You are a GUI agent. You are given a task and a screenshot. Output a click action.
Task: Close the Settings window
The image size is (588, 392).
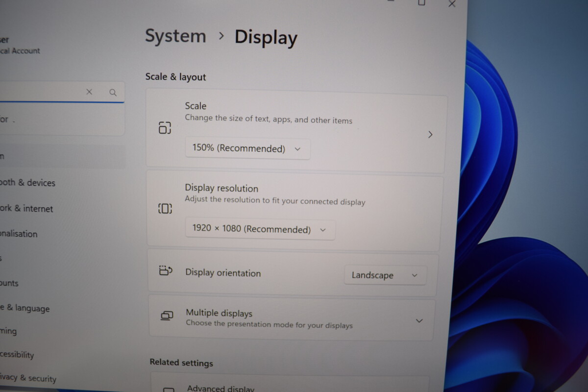[x=452, y=4]
